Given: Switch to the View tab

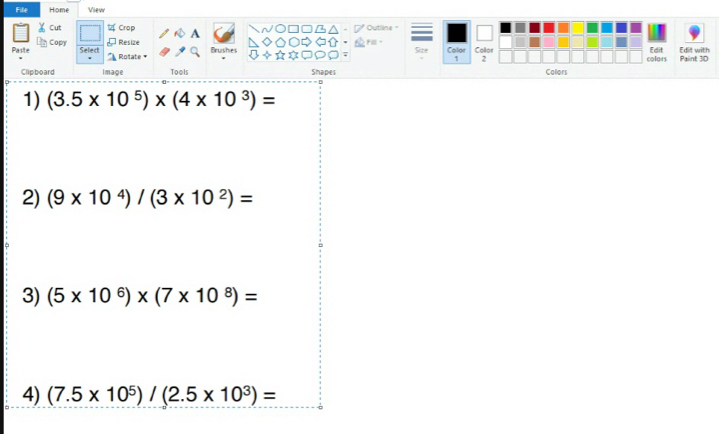Looking at the screenshot, I should pos(96,9).
